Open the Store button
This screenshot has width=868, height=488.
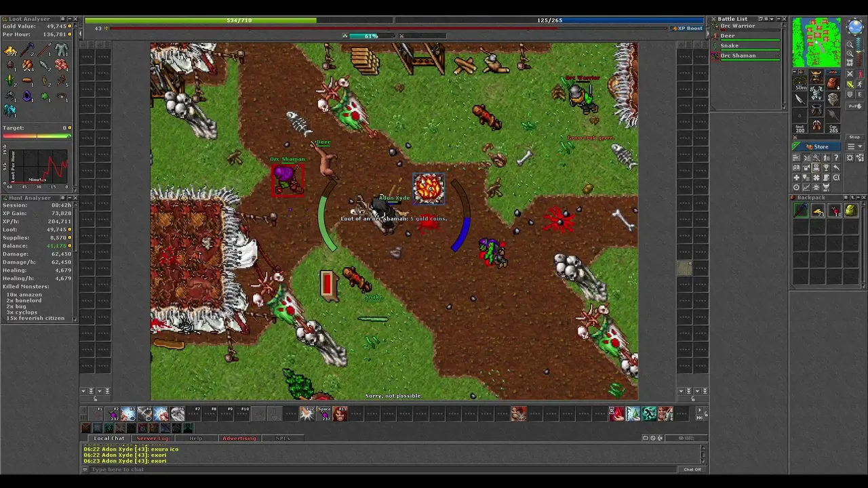[816, 146]
